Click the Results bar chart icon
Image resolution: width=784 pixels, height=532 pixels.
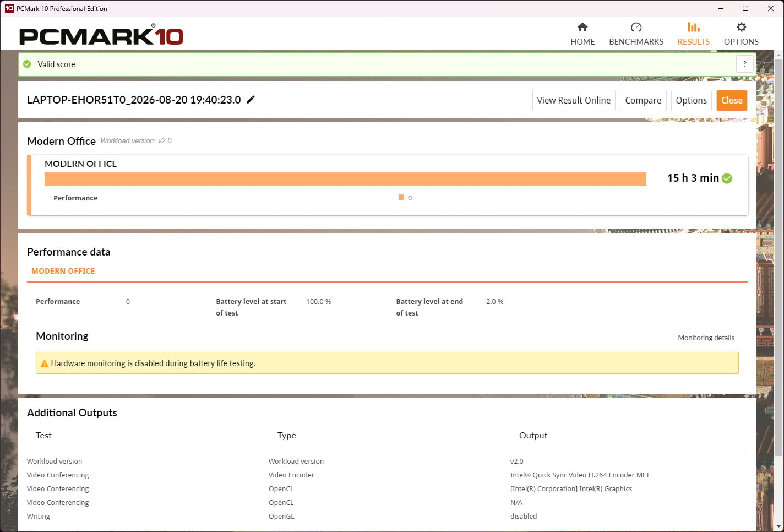pos(694,27)
